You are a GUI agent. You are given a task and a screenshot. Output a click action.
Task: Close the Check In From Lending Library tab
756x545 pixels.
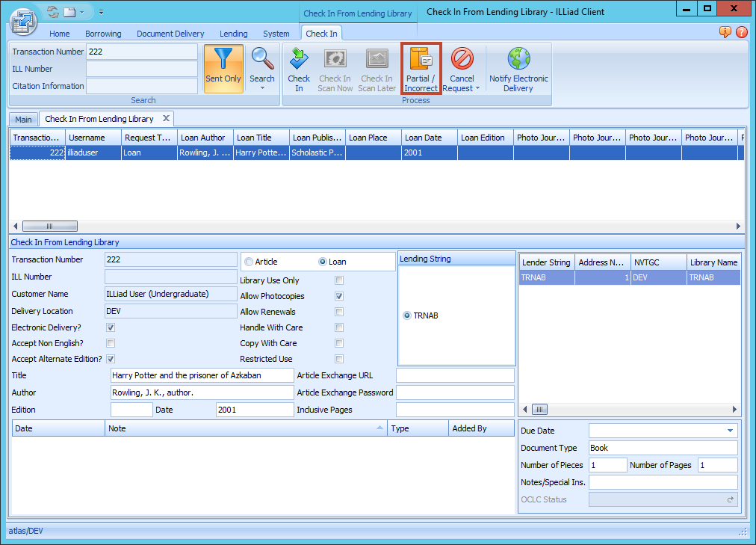(x=165, y=118)
